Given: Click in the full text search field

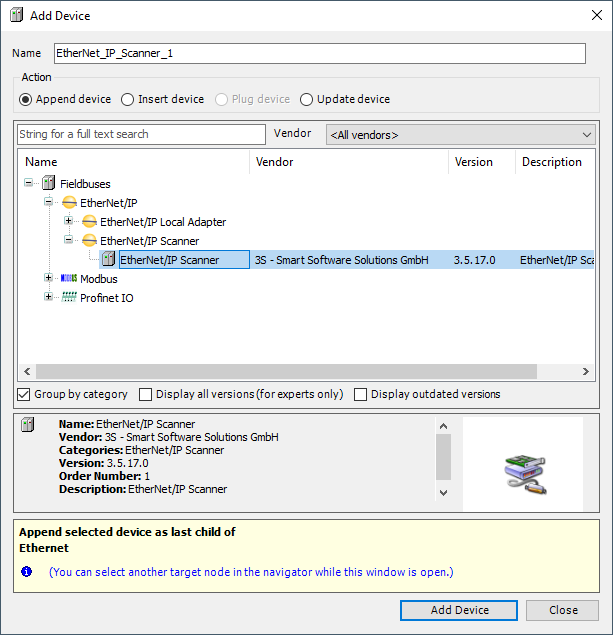Looking at the screenshot, I should coord(141,134).
